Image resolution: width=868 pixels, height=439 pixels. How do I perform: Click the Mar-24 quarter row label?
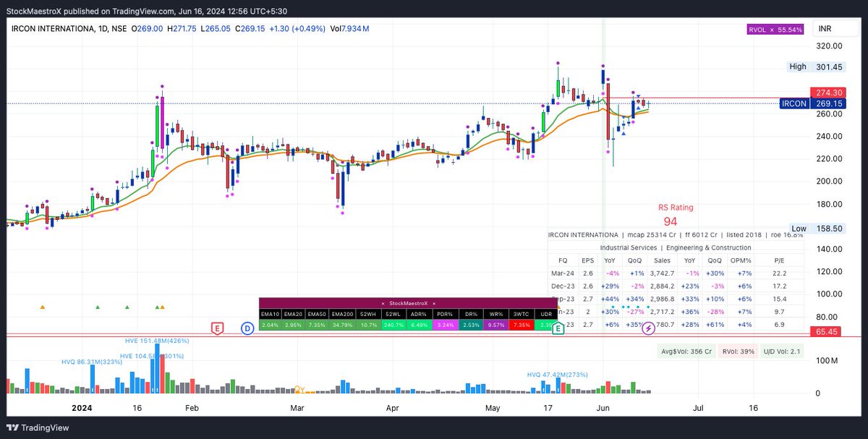(563, 273)
